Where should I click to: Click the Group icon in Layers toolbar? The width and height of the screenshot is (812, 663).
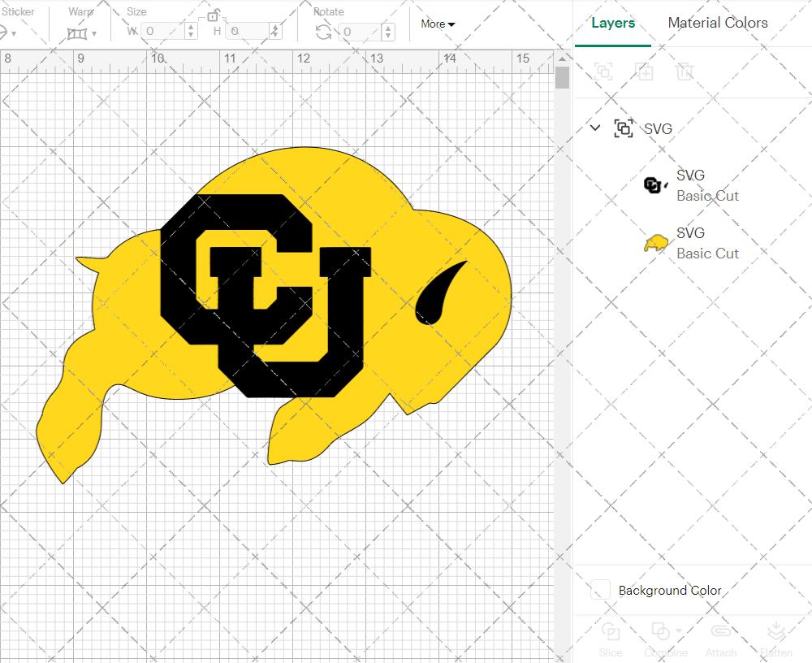(x=603, y=71)
